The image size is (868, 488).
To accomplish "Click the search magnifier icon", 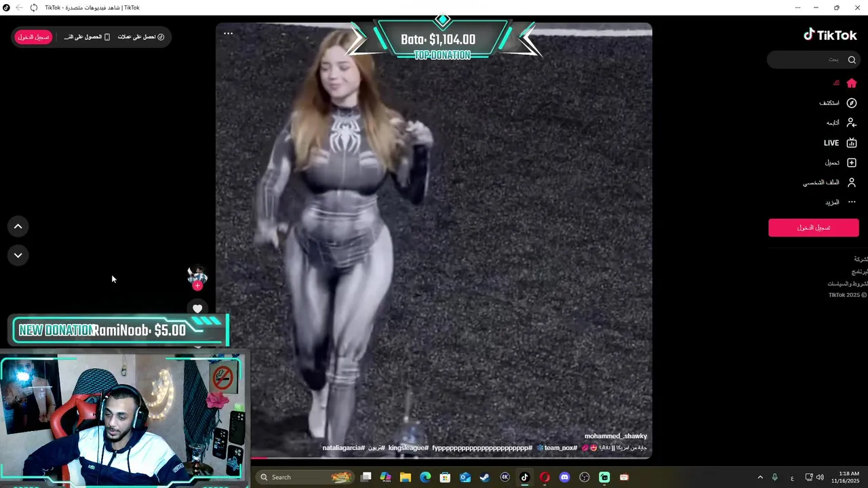I will [x=852, y=60].
